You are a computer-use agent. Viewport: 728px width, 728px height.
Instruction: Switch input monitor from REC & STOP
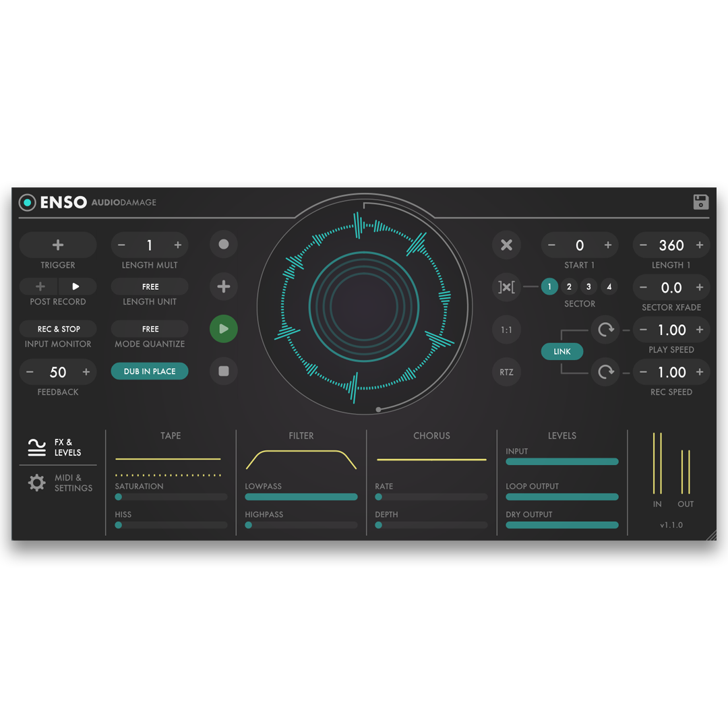click(58, 329)
